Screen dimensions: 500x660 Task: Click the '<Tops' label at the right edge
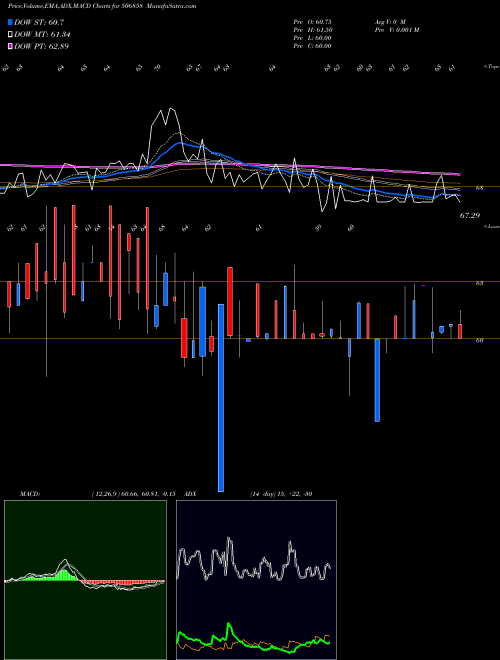click(x=491, y=67)
